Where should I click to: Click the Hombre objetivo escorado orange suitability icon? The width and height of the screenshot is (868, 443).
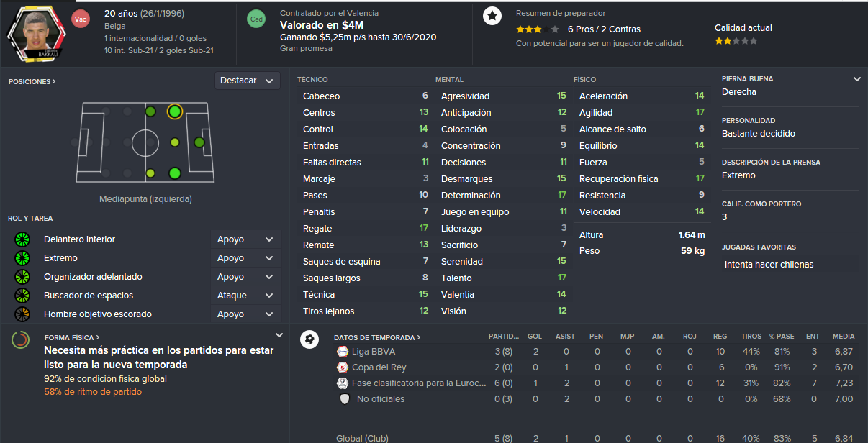click(x=22, y=314)
